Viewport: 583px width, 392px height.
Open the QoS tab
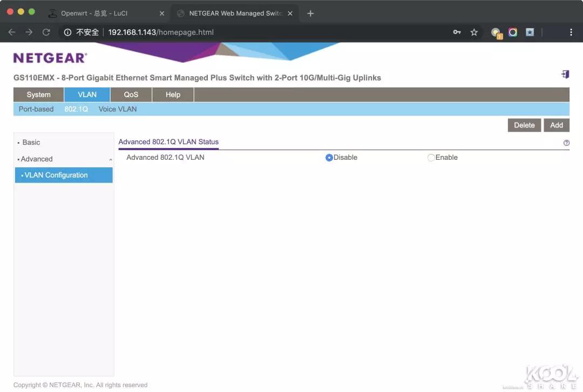(131, 94)
